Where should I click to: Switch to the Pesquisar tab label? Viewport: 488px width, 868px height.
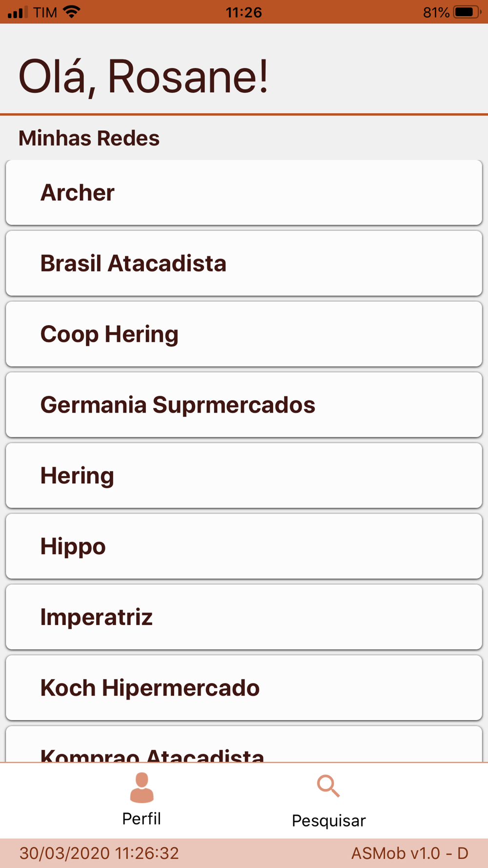(x=328, y=821)
